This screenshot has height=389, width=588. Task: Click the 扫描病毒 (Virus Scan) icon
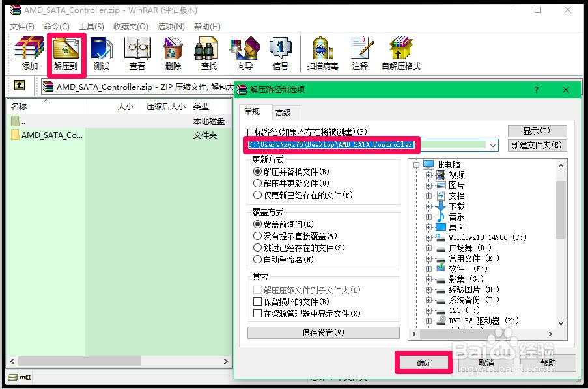pyautogui.click(x=322, y=52)
